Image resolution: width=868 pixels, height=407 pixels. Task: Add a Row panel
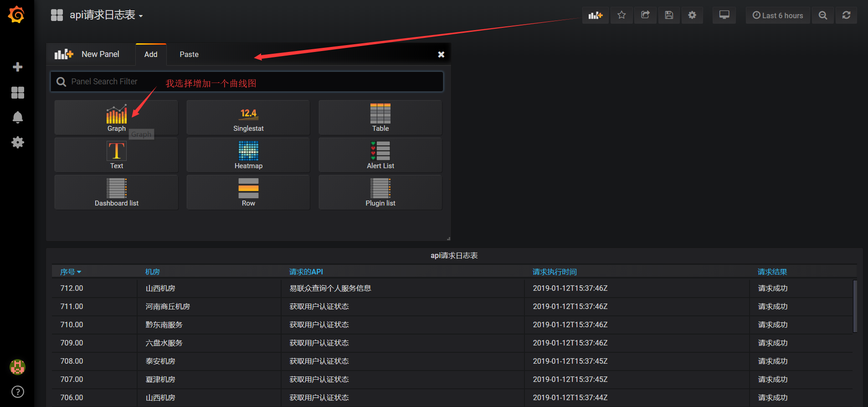click(x=248, y=192)
